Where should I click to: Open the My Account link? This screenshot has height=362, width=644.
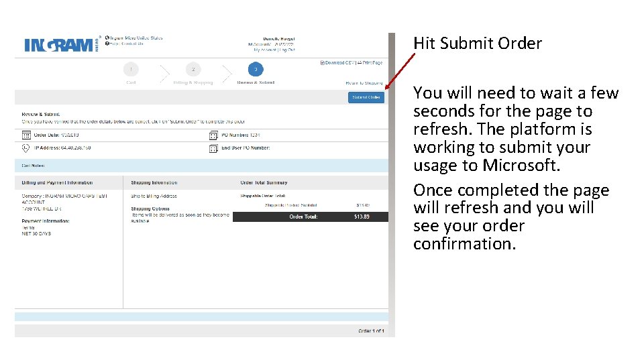click(x=265, y=50)
